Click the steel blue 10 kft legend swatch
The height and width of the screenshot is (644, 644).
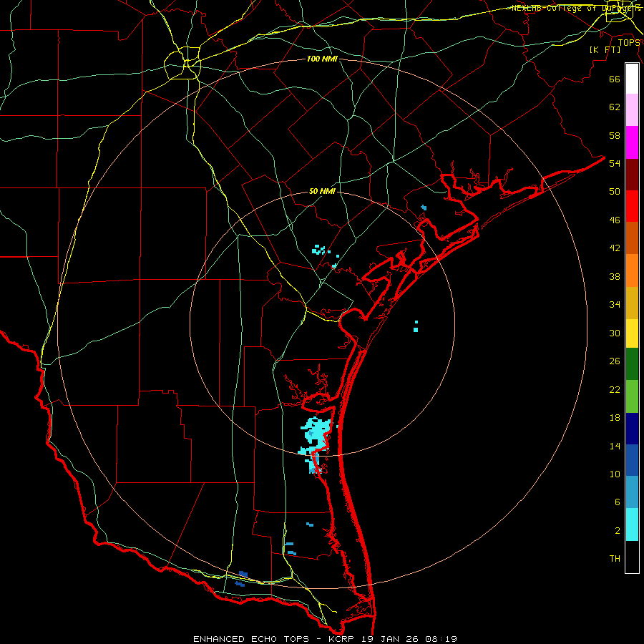tap(632, 492)
